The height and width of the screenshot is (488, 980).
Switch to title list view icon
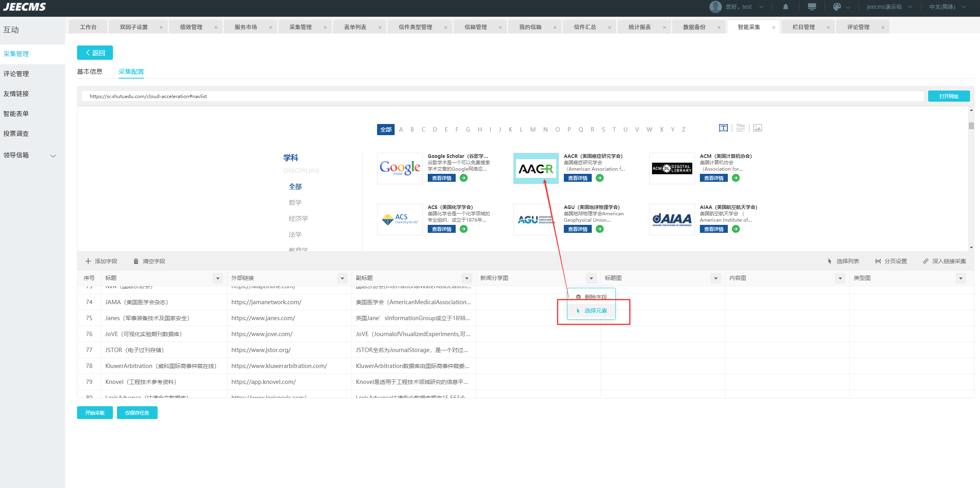coord(741,128)
